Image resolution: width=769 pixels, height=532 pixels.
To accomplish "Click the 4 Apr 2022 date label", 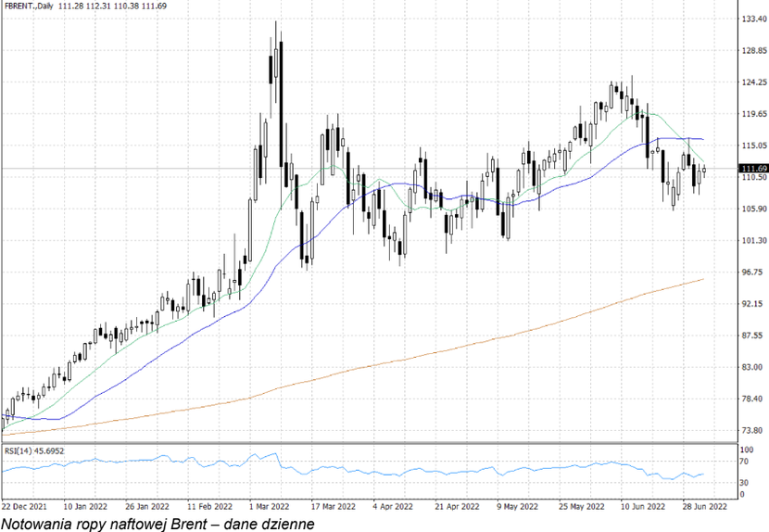I will click(393, 506).
